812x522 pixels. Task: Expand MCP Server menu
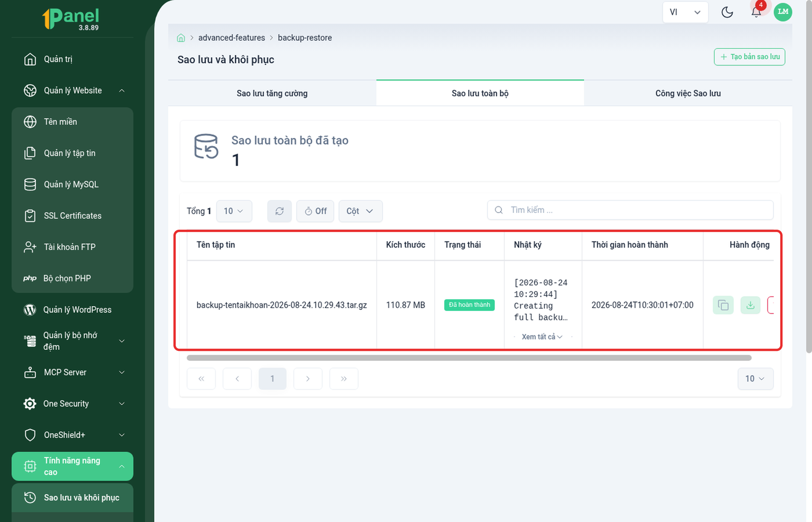(72, 372)
